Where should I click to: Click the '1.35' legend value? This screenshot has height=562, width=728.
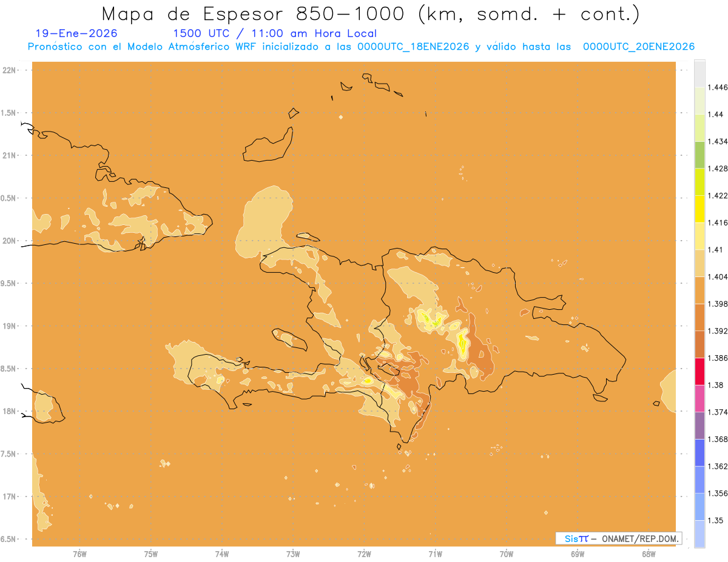click(715, 521)
